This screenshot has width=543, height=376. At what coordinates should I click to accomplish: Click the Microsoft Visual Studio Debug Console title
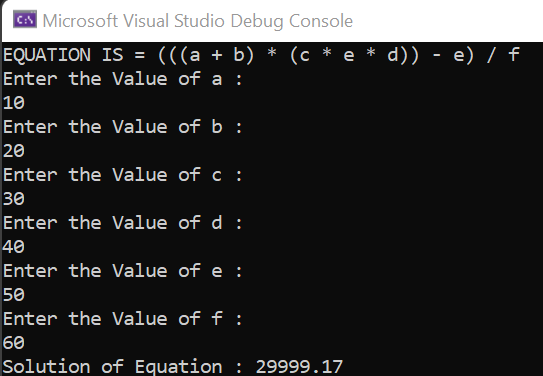198,21
